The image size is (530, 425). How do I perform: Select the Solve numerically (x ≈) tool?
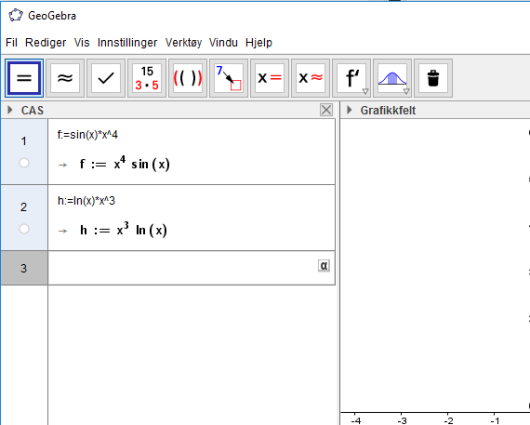(x=310, y=78)
